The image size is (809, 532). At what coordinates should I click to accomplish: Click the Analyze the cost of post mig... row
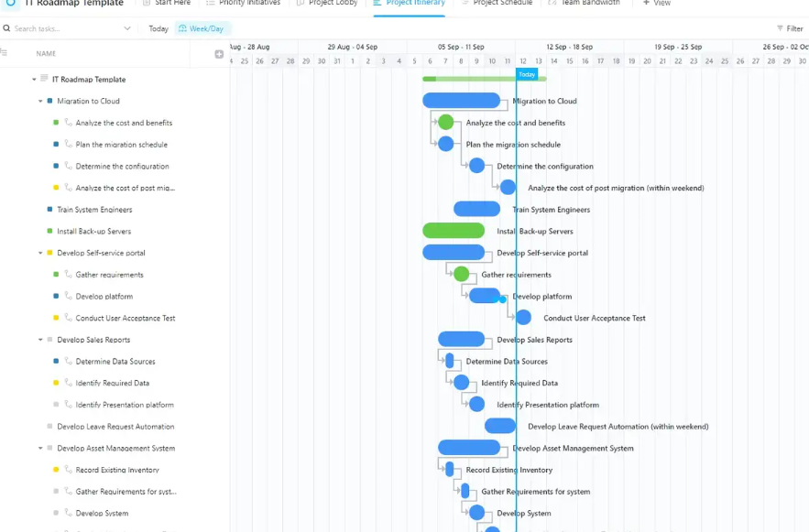(125, 188)
